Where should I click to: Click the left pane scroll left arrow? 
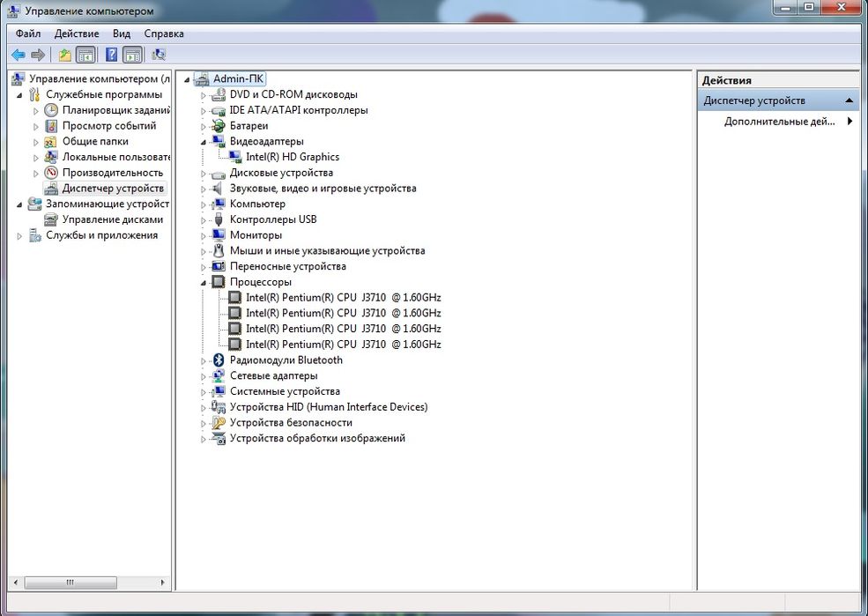(x=16, y=583)
